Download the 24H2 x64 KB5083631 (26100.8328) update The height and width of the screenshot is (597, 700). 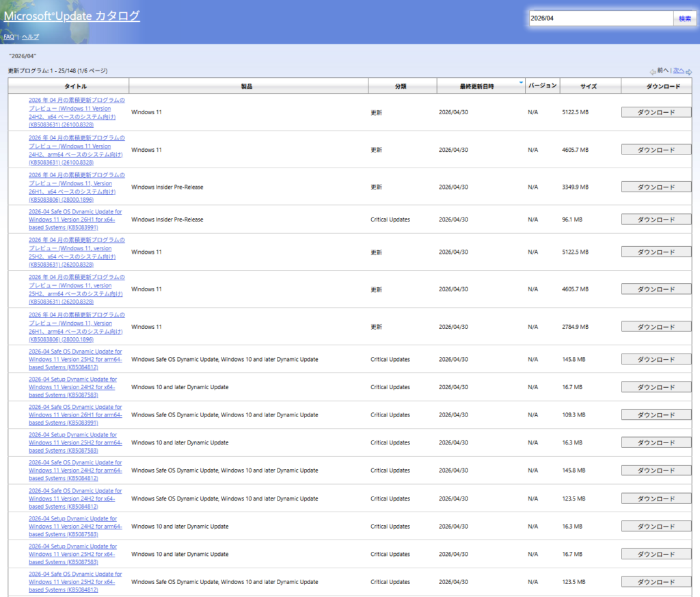(656, 113)
